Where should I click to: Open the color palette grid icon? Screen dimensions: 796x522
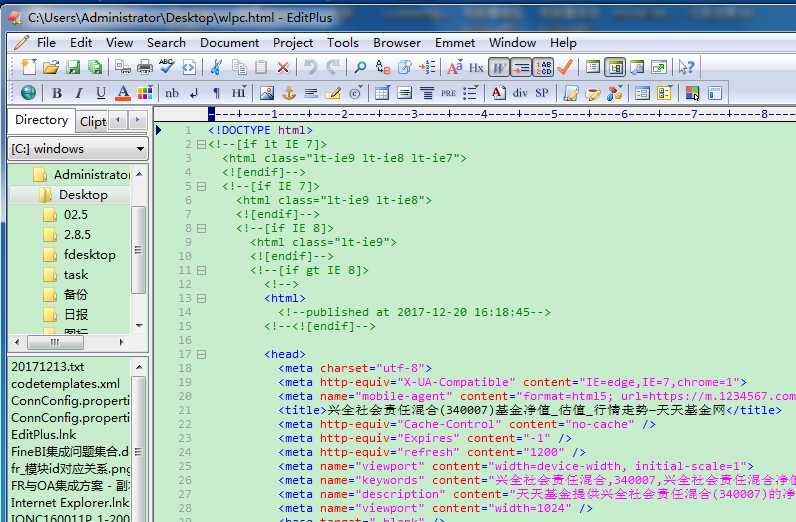pos(145,93)
